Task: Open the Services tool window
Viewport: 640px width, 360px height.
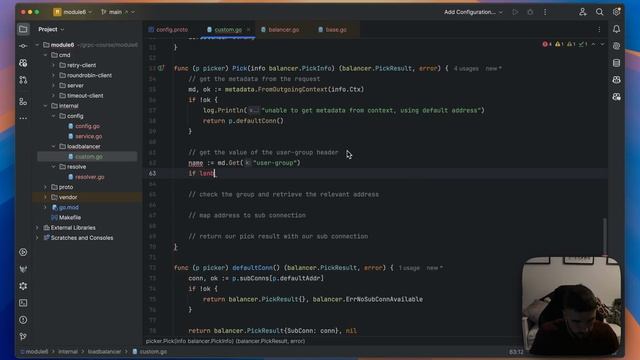Action: pyautogui.click(x=23, y=252)
